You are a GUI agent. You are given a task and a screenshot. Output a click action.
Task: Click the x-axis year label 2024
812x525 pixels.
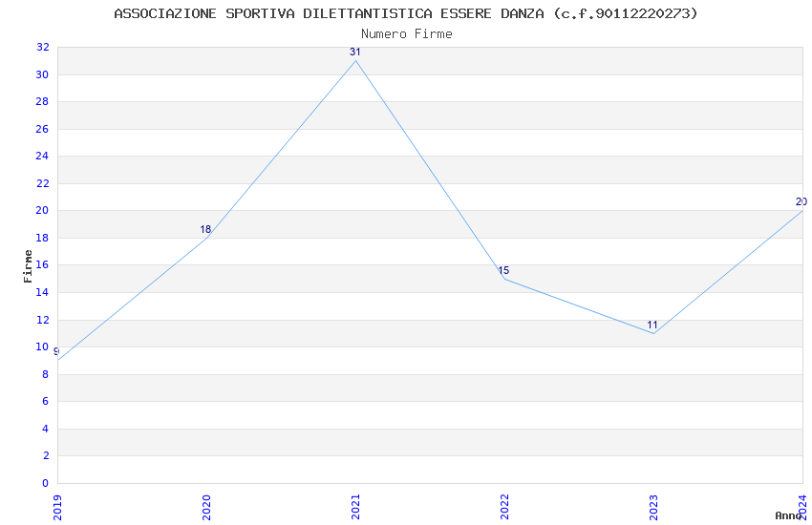(x=803, y=508)
